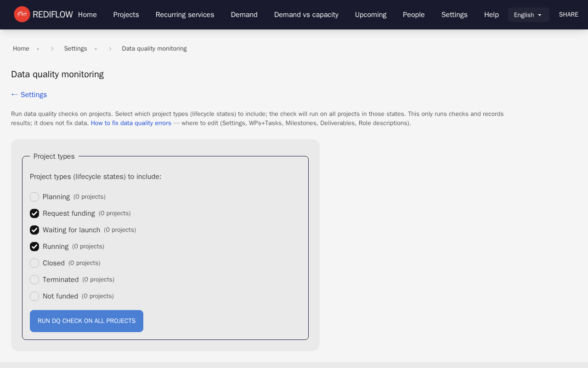Open the English language dropdown
Screen dimensions: 588x368
coord(528,15)
